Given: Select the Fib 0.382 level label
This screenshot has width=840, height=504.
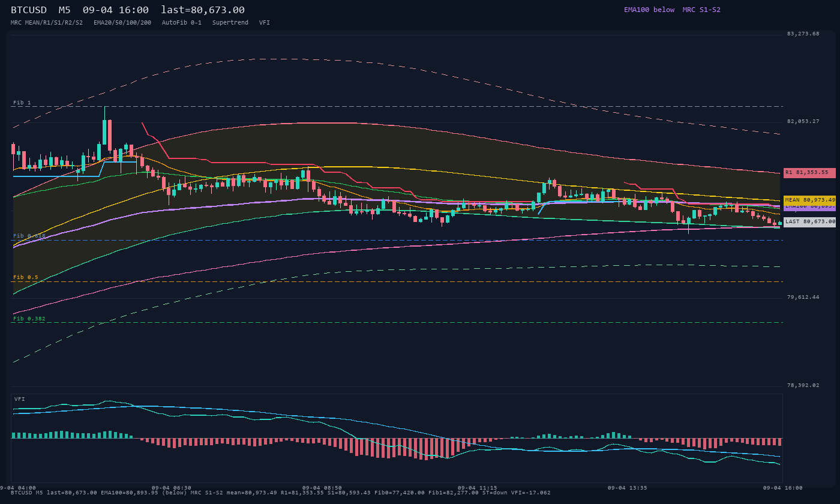Looking at the screenshot, I should point(29,319).
